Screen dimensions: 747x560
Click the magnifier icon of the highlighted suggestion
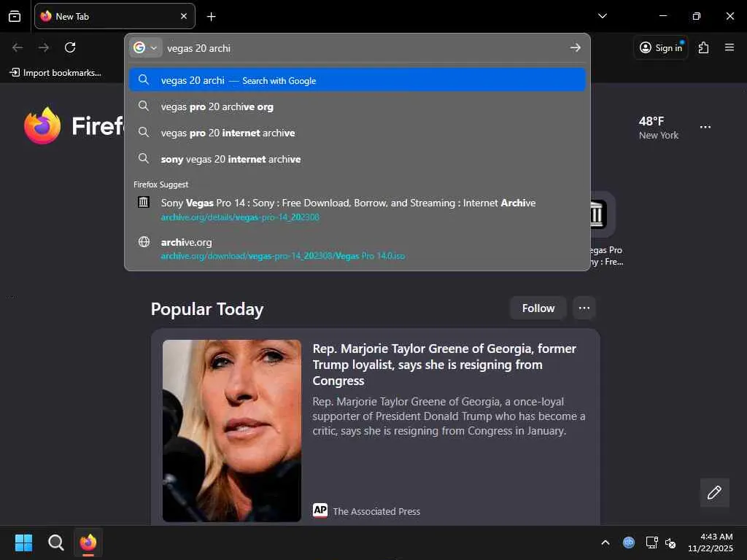144,80
